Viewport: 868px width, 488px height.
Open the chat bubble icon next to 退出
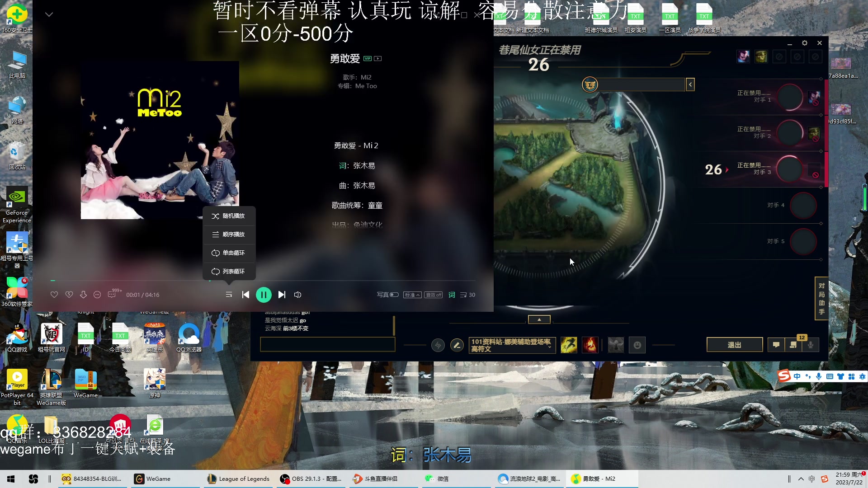(x=776, y=345)
